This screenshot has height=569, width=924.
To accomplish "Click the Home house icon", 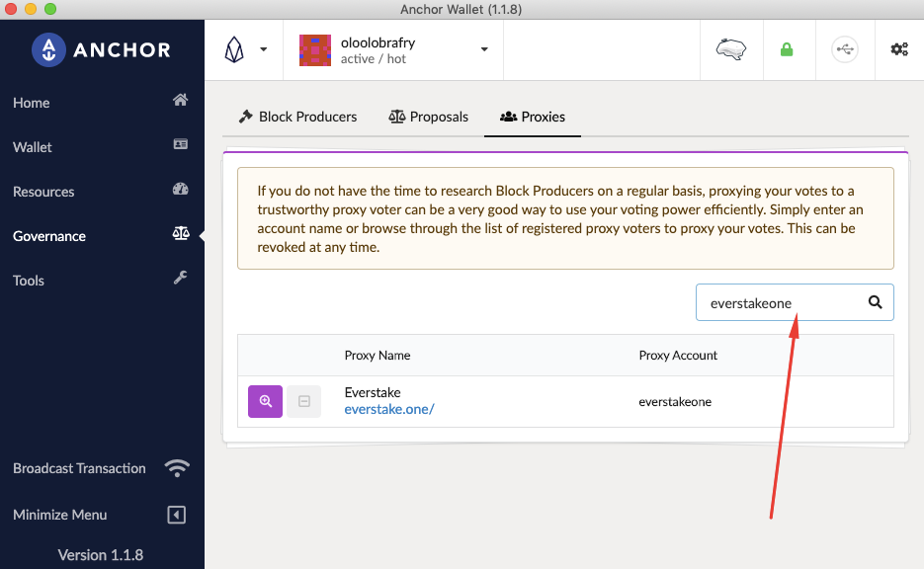I will pos(180,100).
